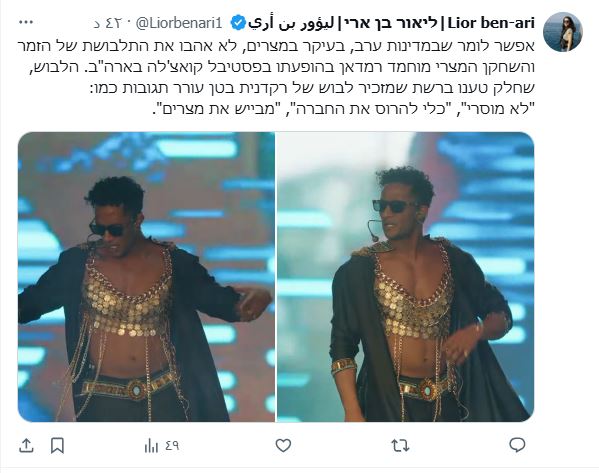Click the tweet timestamp
Viewport: 599px width, 473px height.
(108, 23)
